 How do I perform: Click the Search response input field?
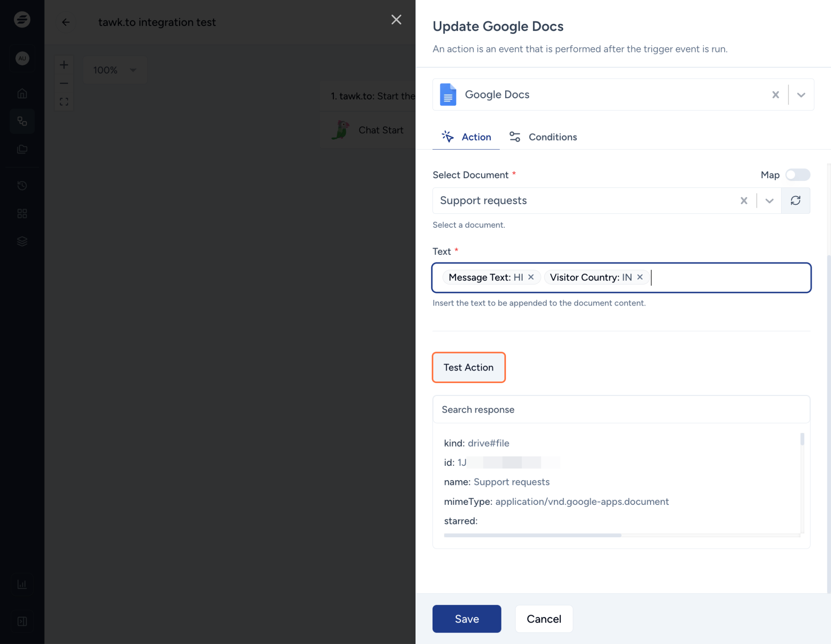click(x=620, y=409)
